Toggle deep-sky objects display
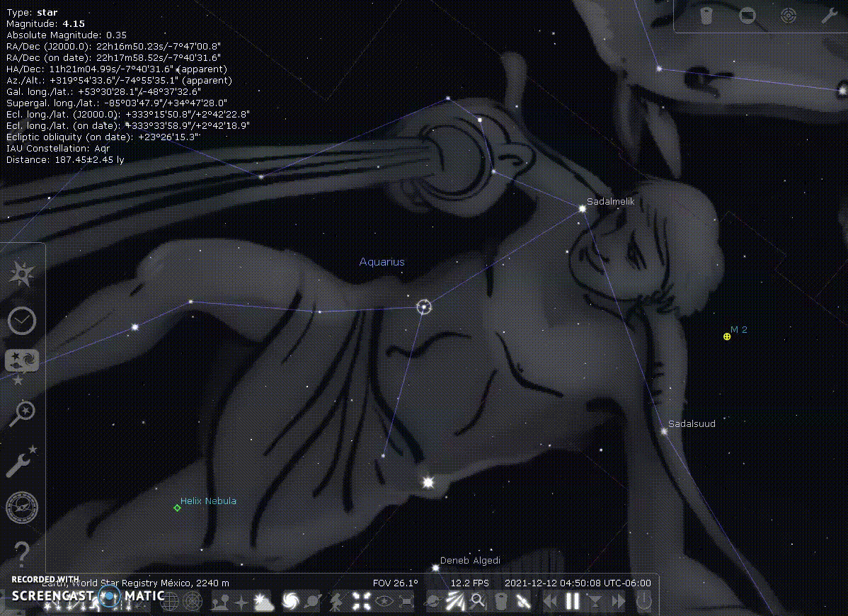848x616 pixels. click(290, 601)
